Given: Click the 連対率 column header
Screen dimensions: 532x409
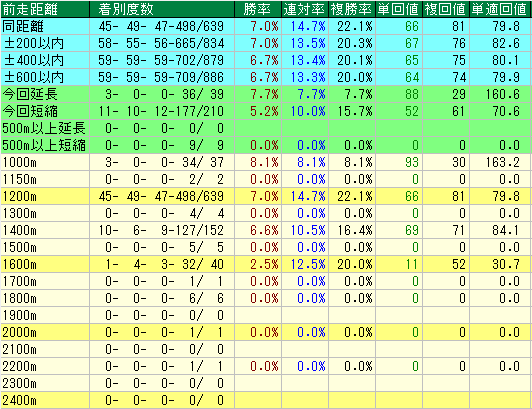Looking at the screenshot, I should click(305, 9).
